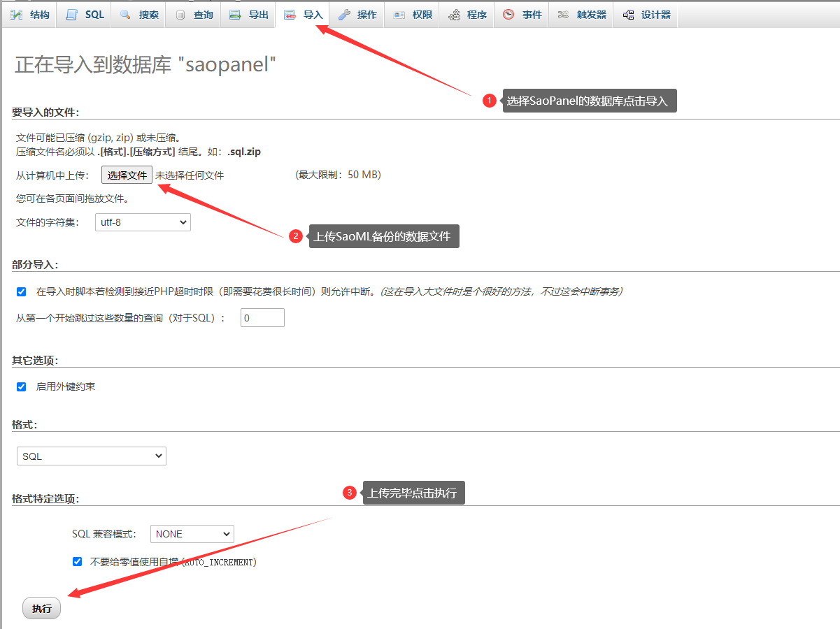Switch to the 程序 (Routines) tab
This screenshot has width=840, height=629.
(467, 15)
